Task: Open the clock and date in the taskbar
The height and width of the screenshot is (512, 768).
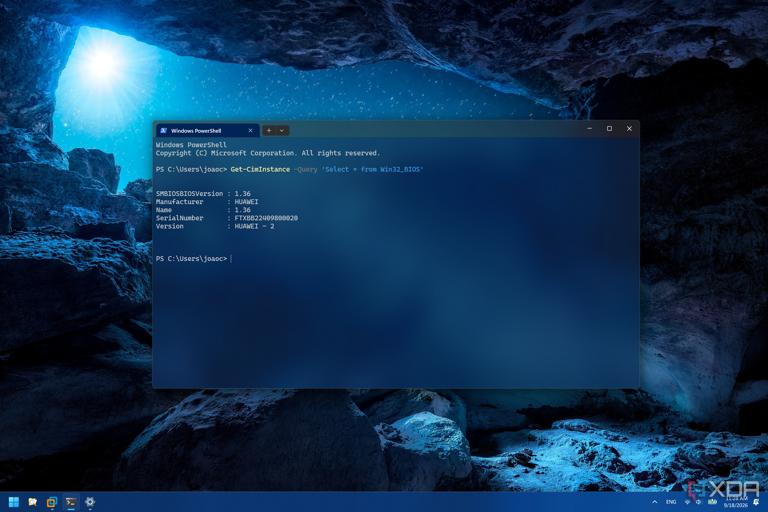Action: click(735, 502)
